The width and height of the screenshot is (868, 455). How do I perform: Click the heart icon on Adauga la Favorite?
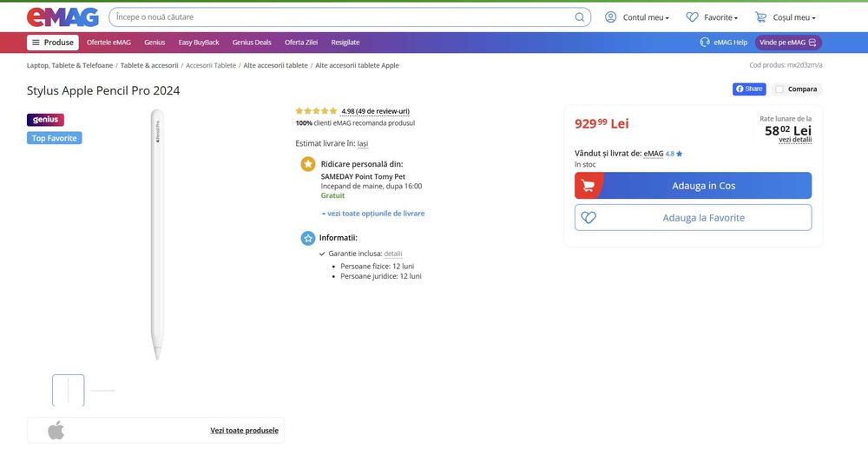(x=589, y=218)
